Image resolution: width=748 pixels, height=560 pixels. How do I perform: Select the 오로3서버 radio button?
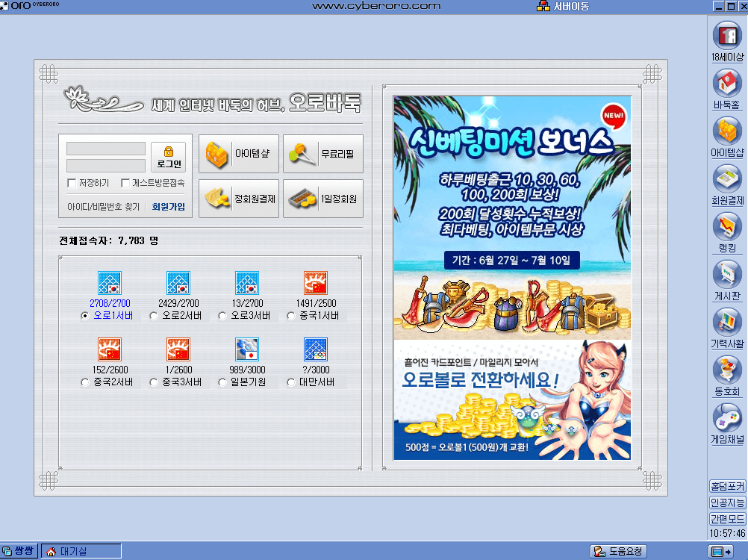pos(222,316)
